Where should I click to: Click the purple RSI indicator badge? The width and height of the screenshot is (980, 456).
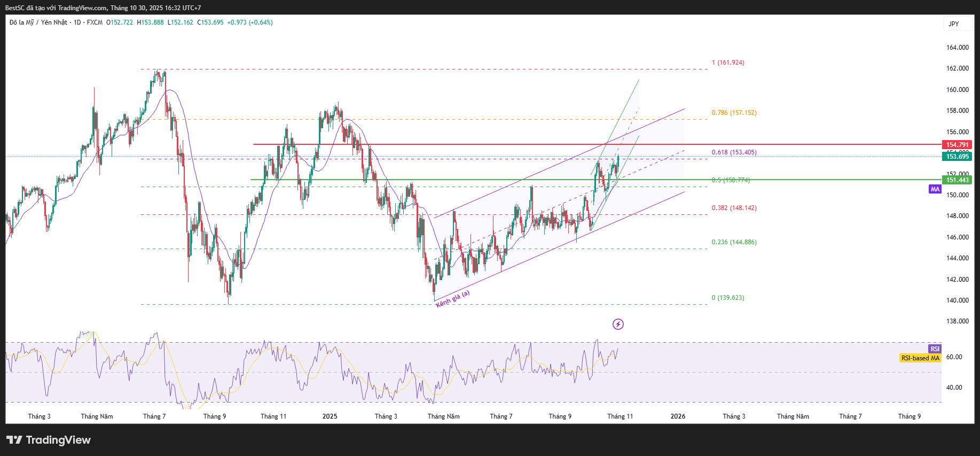pos(935,349)
